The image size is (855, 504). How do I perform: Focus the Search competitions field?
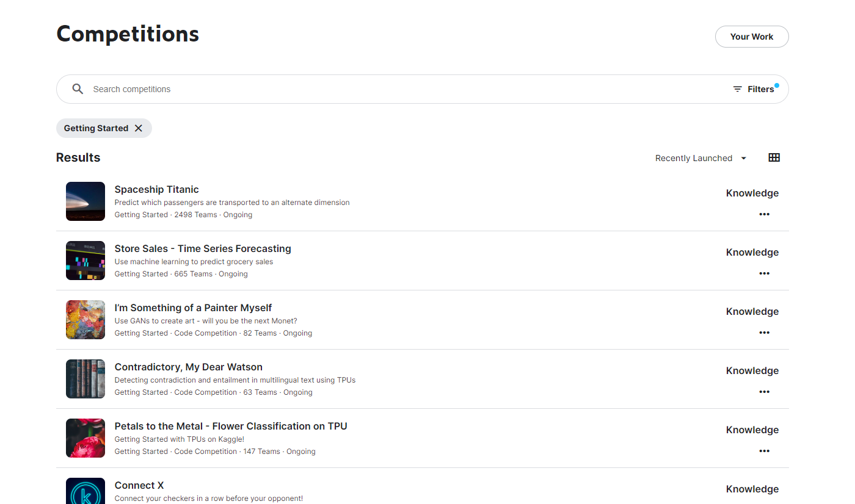click(x=423, y=89)
